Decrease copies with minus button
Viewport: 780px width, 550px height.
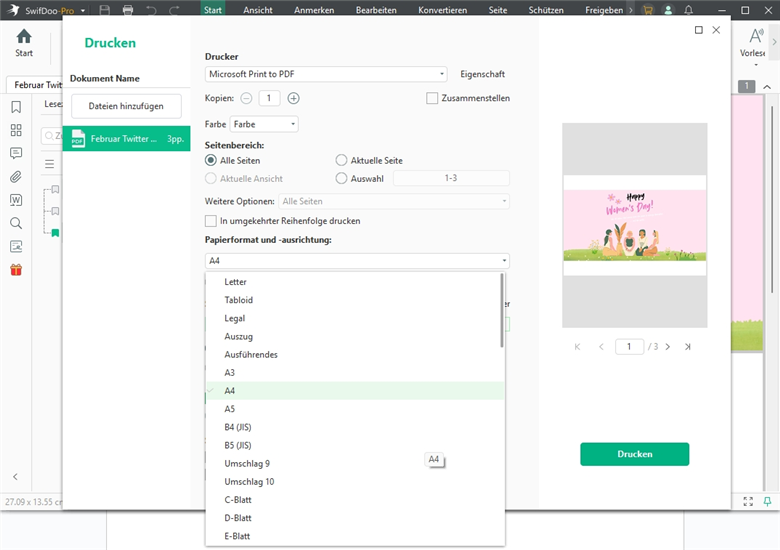246,98
